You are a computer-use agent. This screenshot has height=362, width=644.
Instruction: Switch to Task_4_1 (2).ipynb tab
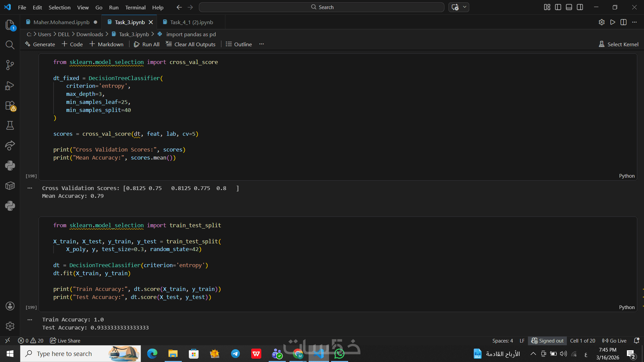point(191,22)
